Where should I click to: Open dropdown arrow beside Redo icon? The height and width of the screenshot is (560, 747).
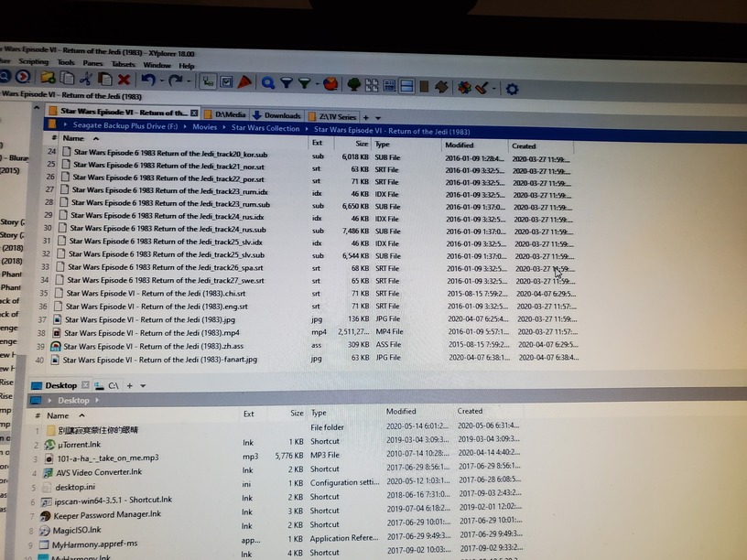[189, 81]
